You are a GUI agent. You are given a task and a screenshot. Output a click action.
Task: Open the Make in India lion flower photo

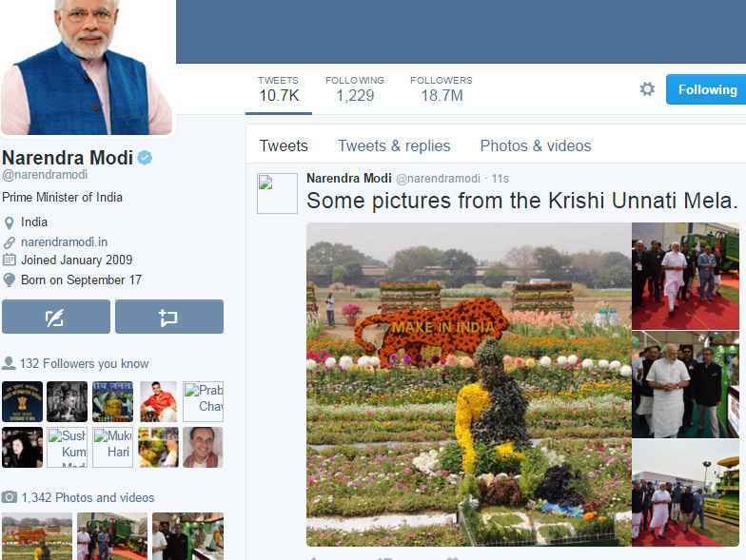pos(468,384)
